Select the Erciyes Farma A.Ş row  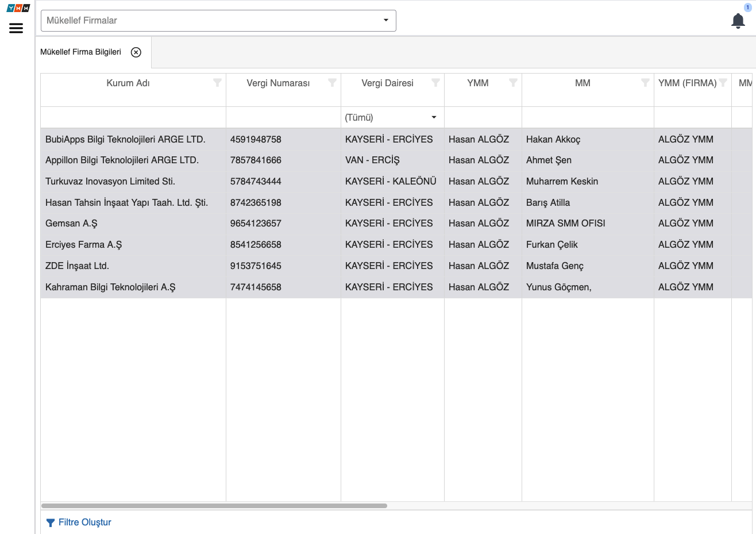(x=84, y=245)
